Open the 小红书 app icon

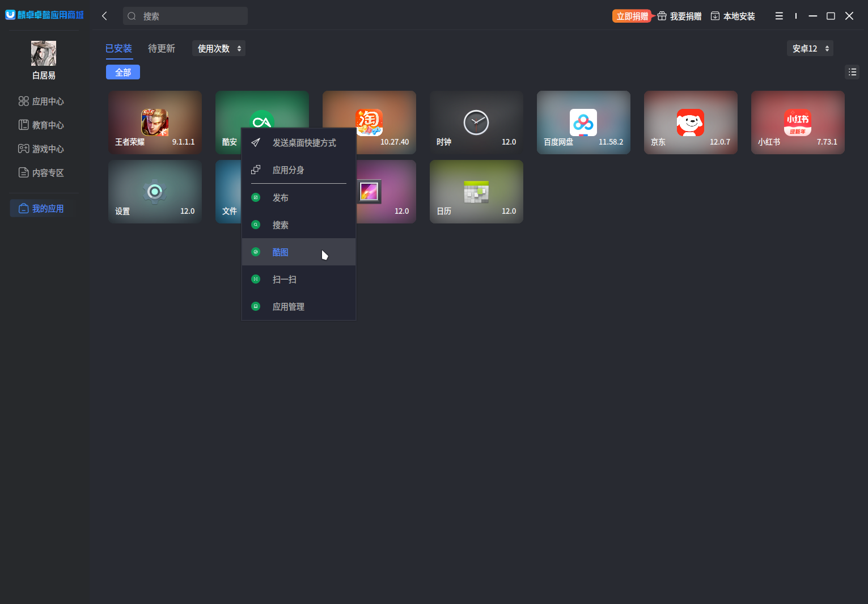(x=798, y=123)
